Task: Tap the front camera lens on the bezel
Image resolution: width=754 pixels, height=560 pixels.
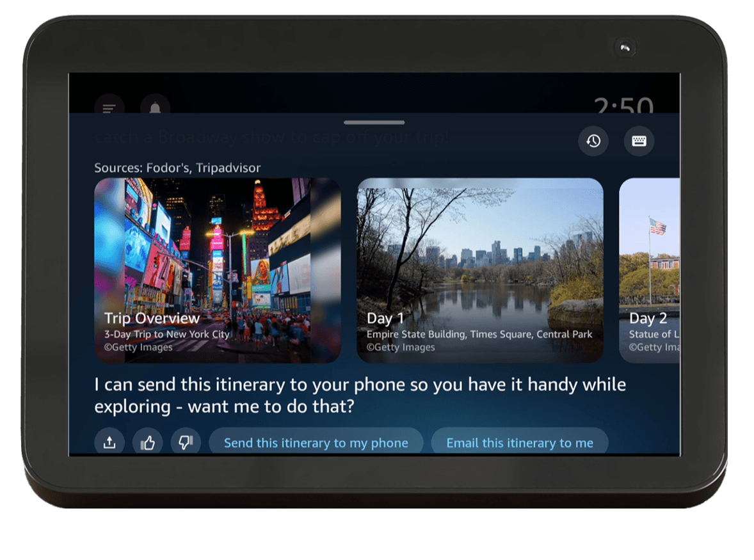Action: pos(625,47)
